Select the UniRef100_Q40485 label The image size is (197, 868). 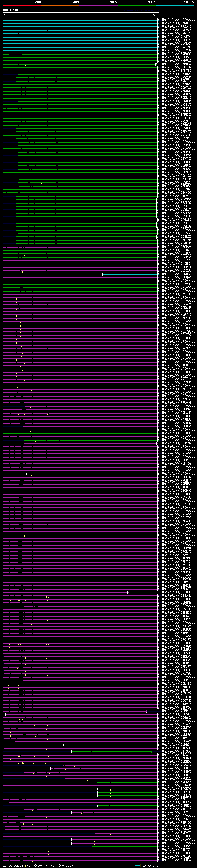click(177, 192)
